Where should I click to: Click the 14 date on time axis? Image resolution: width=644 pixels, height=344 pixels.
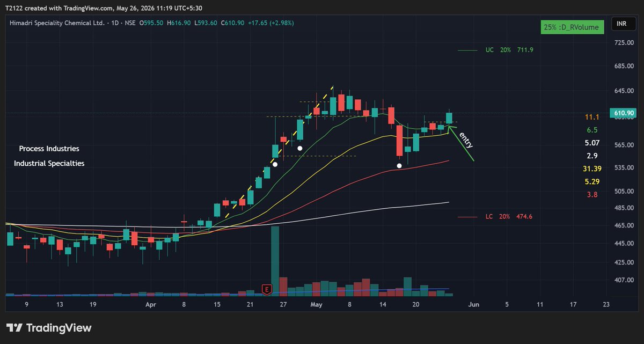(x=383, y=304)
